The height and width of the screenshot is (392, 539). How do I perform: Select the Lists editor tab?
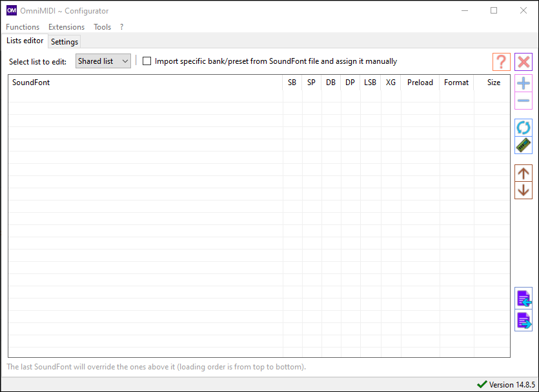click(25, 41)
